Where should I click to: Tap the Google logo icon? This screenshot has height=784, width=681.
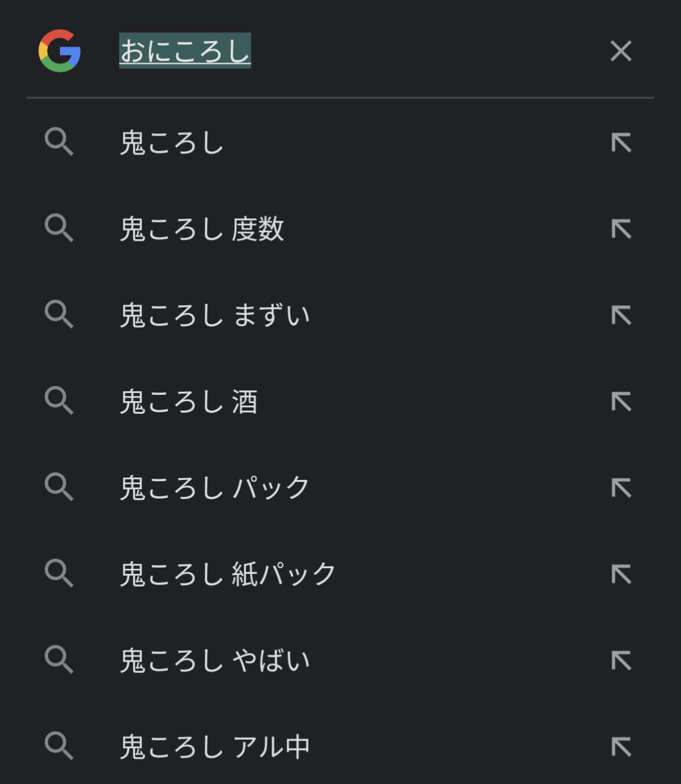(x=59, y=51)
